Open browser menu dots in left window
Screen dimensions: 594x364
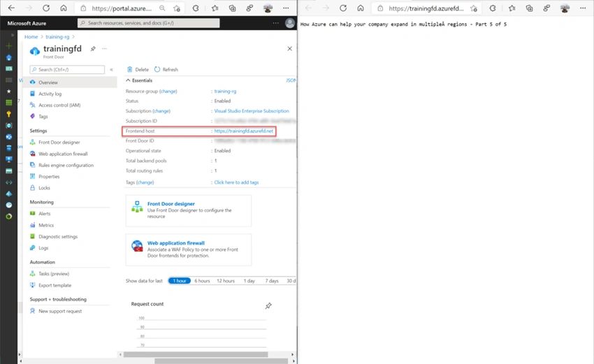point(286,8)
